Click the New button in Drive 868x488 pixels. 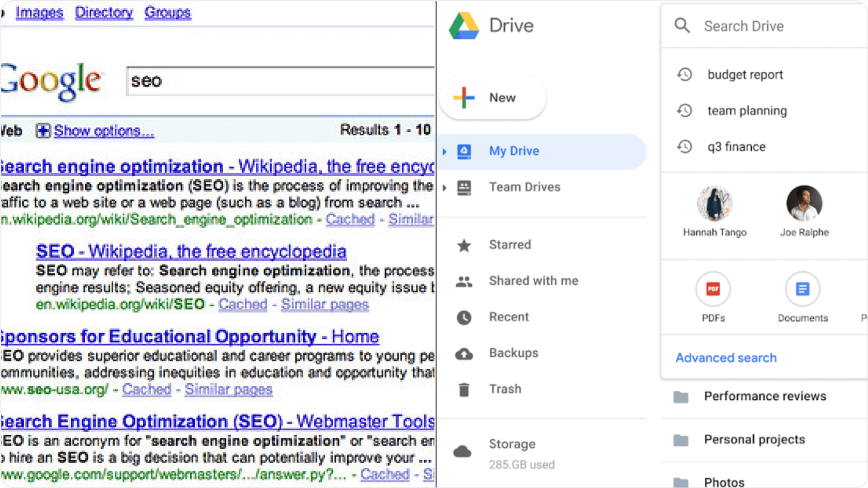[492, 98]
